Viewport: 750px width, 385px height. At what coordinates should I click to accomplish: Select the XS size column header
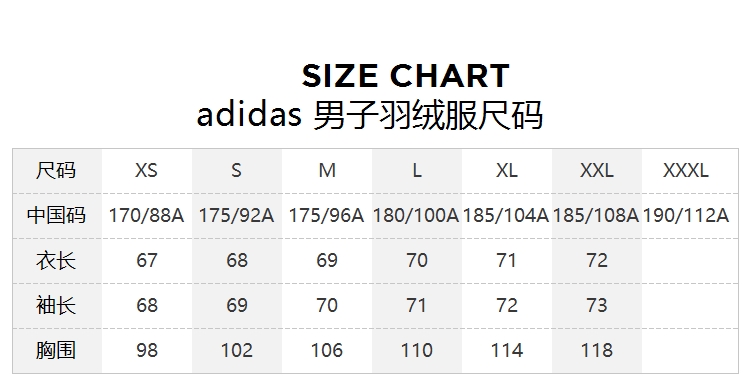tap(146, 171)
